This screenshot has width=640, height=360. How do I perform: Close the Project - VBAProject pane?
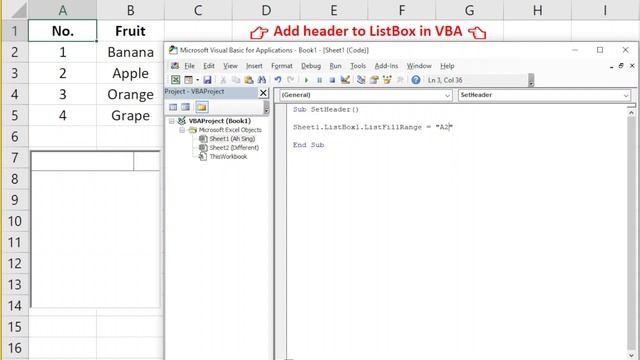263,93
